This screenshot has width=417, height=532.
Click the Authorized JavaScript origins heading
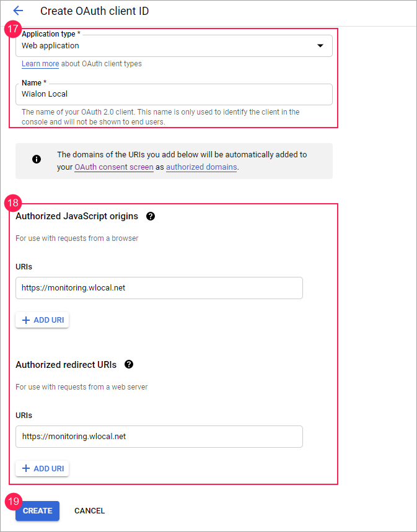tap(77, 216)
